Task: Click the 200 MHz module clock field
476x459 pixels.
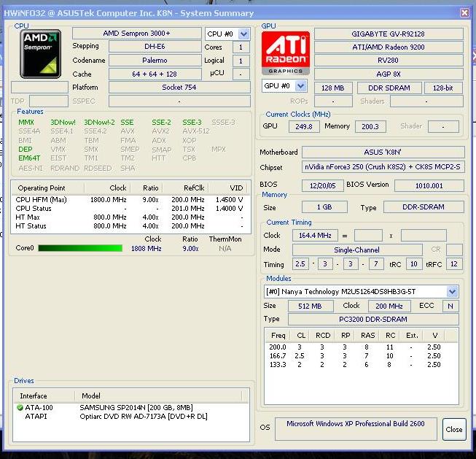Action: pyautogui.click(x=389, y=306)
